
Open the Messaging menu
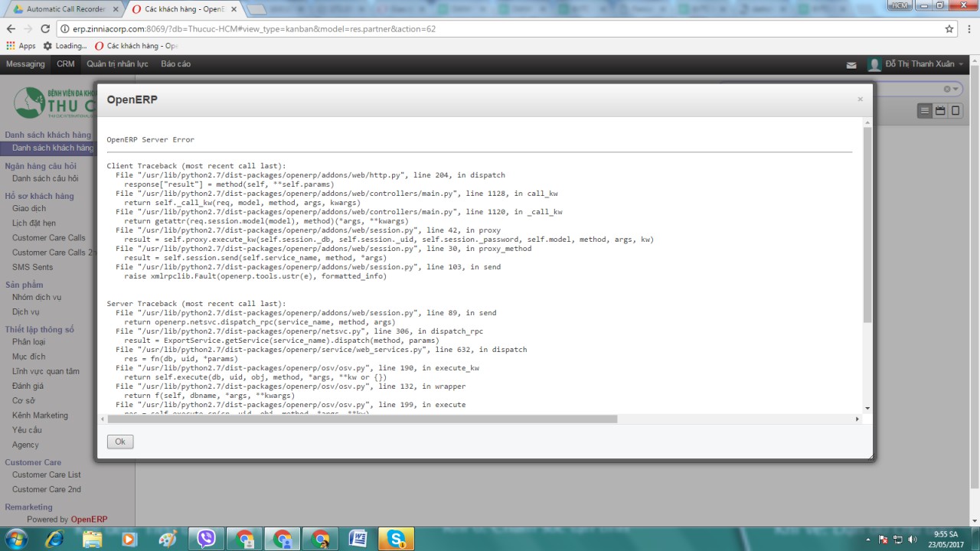(25, 64)
